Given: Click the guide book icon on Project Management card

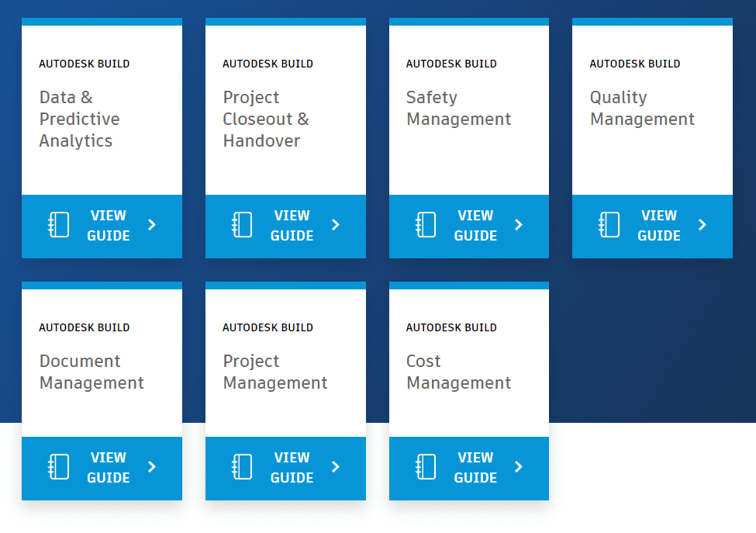Looking at the screenshot, I should click(x=242, y=467).
